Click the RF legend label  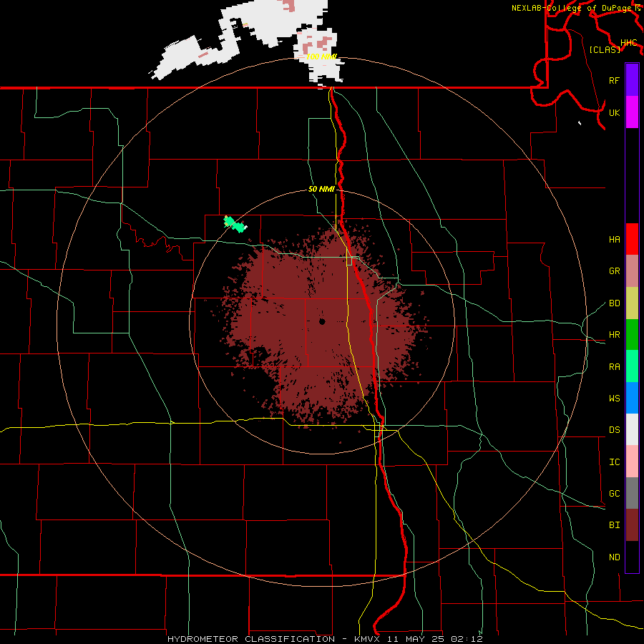pyautogui.click(x=614, y=80)
